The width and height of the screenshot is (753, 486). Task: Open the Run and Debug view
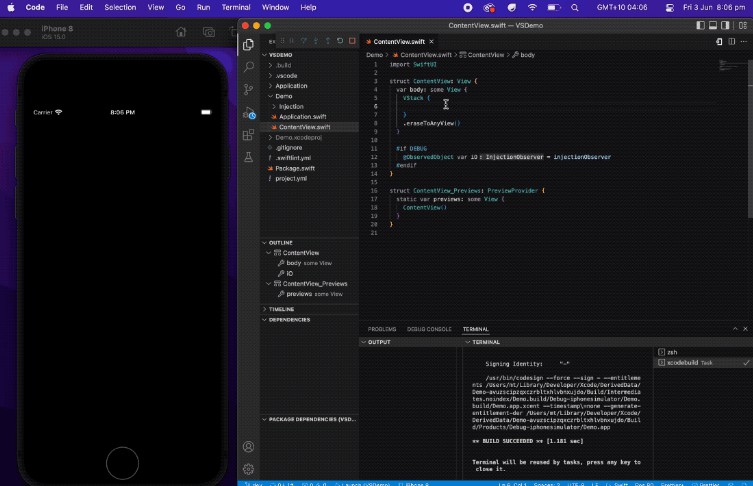tap(248, 112)
